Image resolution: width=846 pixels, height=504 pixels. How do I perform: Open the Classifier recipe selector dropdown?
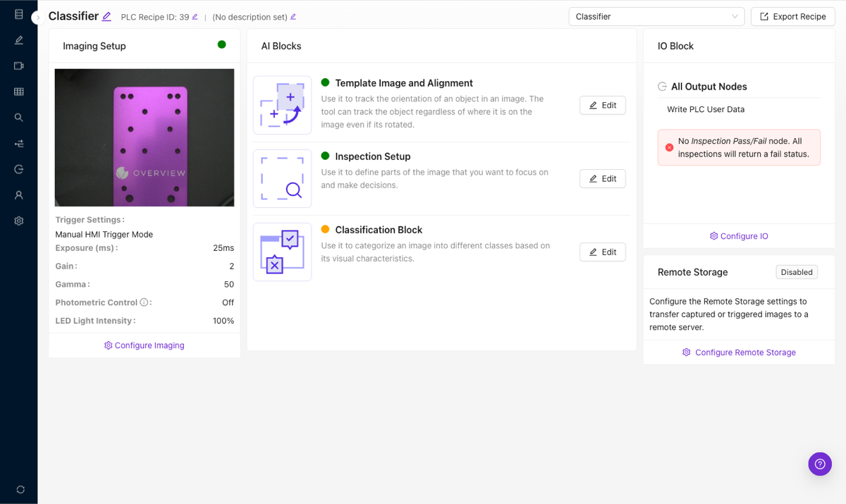tap(656, 16)
